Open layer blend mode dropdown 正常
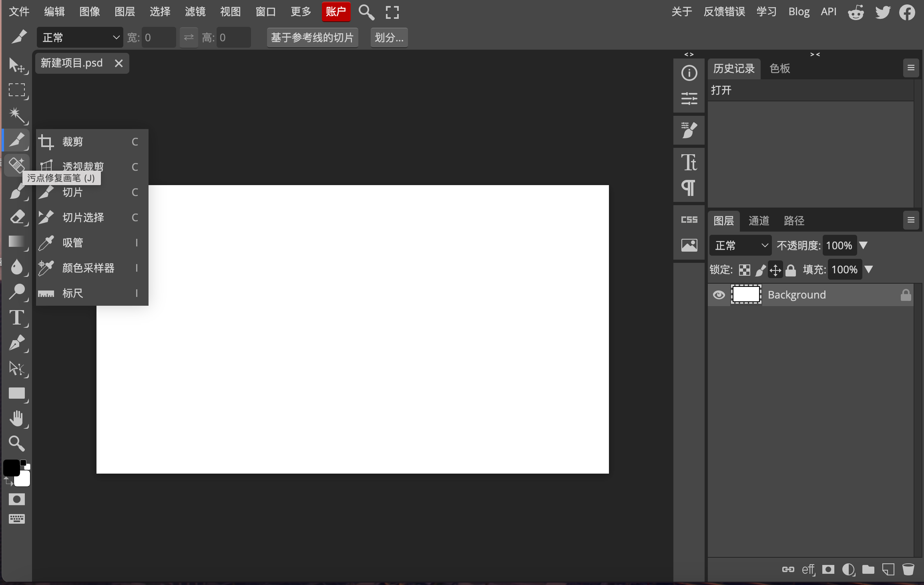The width and height of the screenshot is (924, 585). 740,245
